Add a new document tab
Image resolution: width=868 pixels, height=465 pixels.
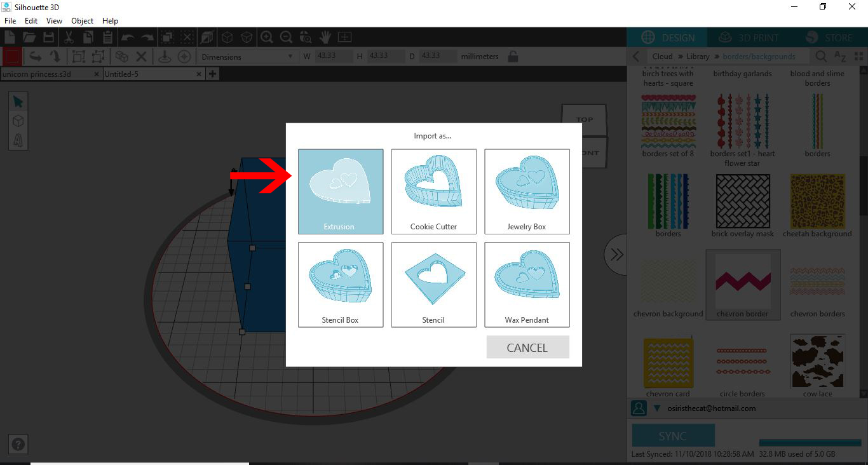click(212, 74)
